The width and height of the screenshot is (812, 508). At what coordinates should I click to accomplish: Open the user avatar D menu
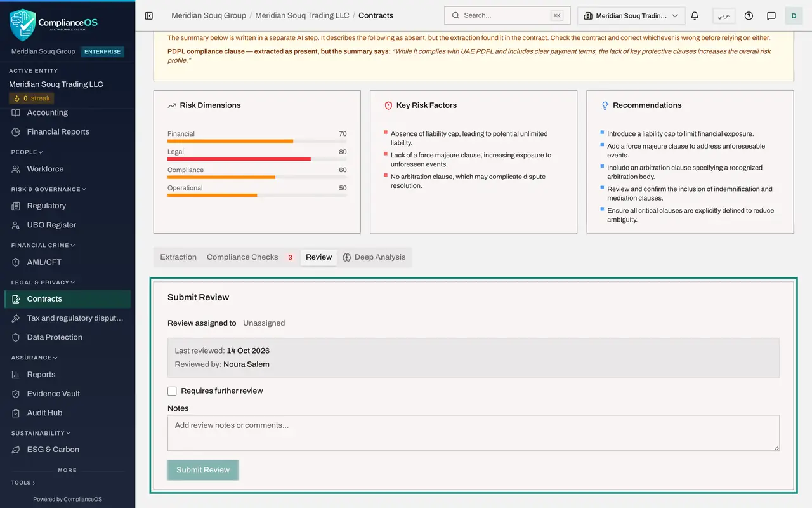coord(794,16)
